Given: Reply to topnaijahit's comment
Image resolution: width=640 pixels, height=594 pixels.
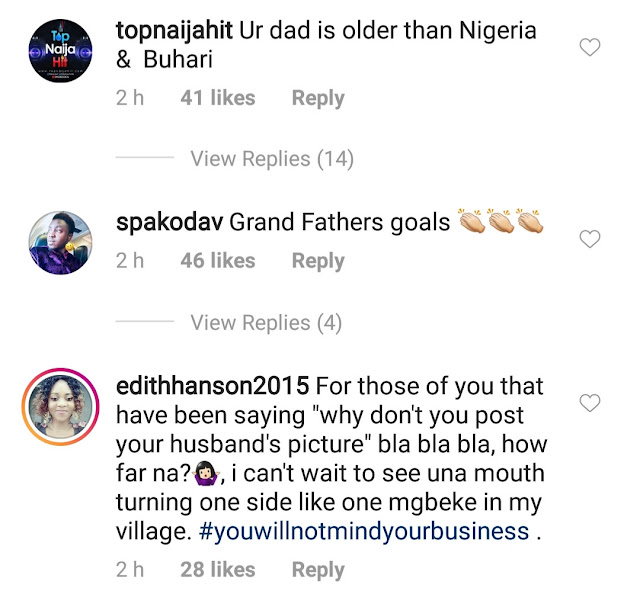Looking at the screenshot, I should 317,98.
